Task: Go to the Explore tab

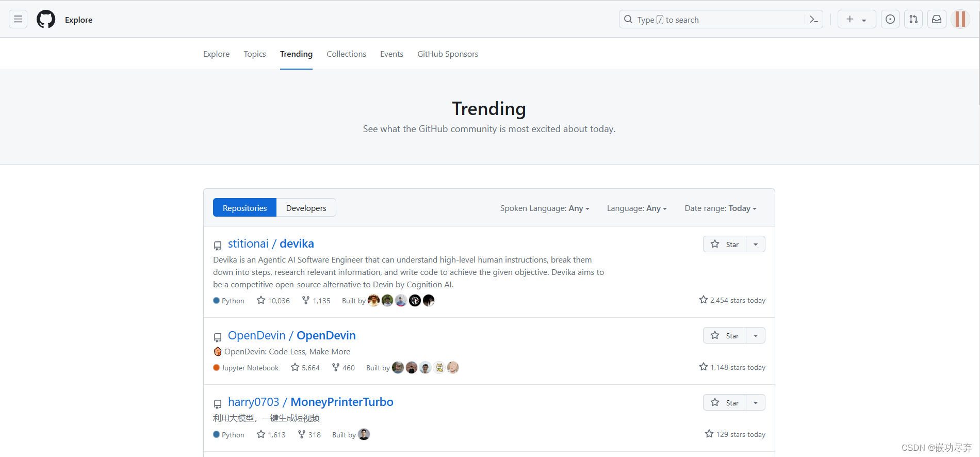Action: point(216,54)
